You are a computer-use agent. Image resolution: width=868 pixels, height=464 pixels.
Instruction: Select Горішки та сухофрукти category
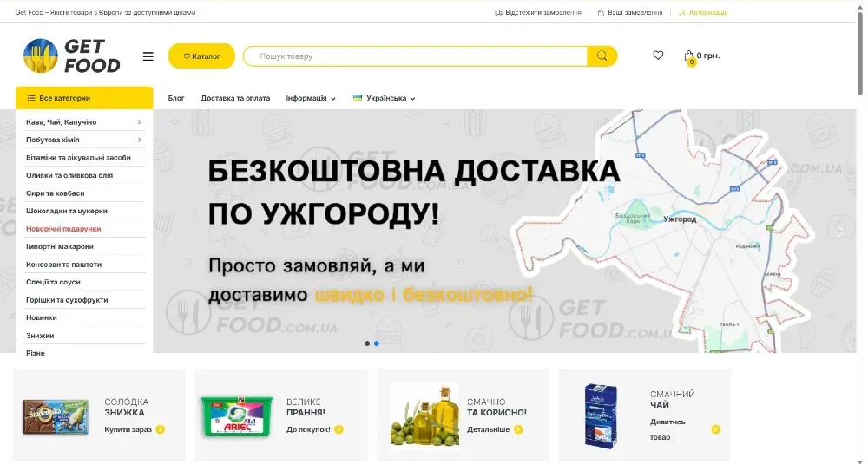[67, 300]
